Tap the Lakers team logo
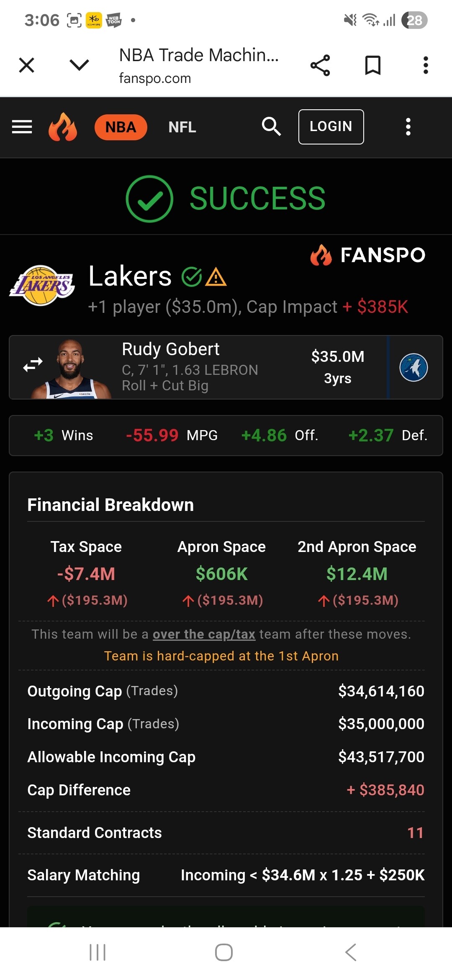 click(42, 286)
